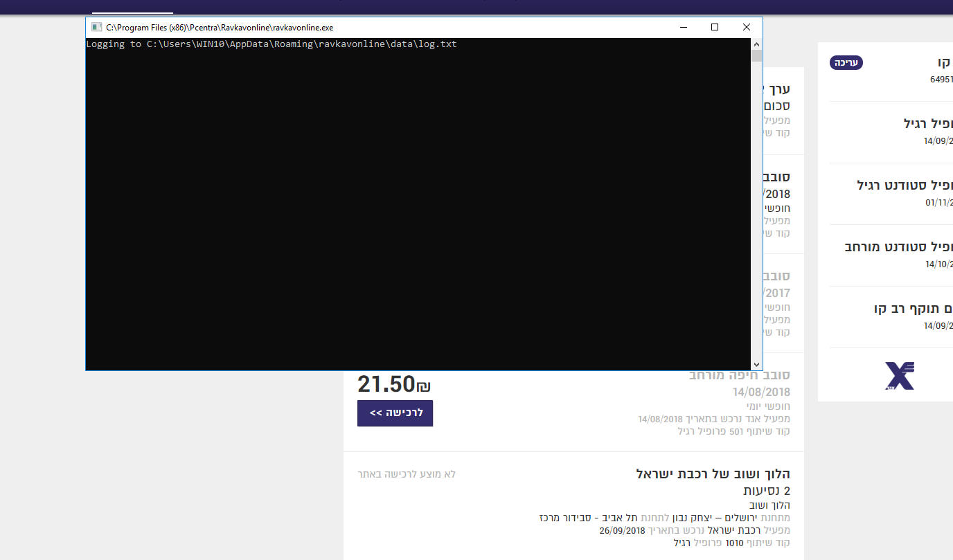The height and width of the screenshot is (560, 953).
Task: Click the לרכישה >> purchase button
Action: tap(395, 413)
